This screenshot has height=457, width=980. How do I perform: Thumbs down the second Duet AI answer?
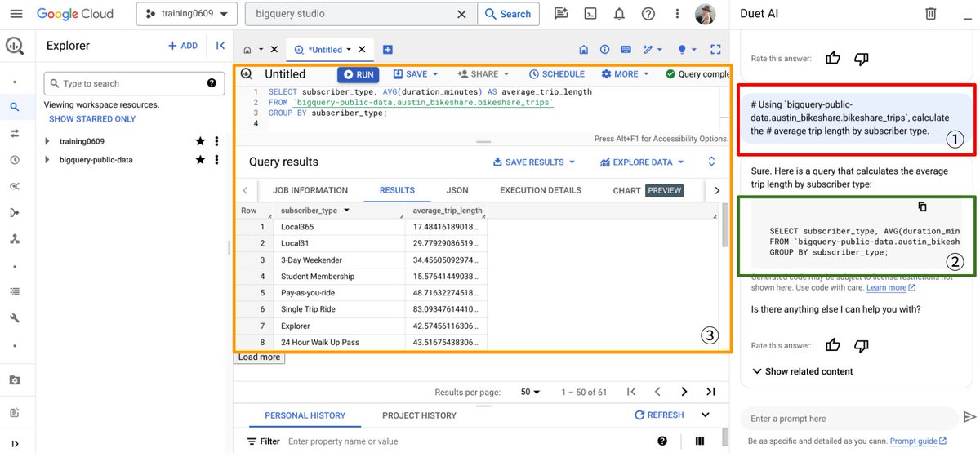pos(861,345)
